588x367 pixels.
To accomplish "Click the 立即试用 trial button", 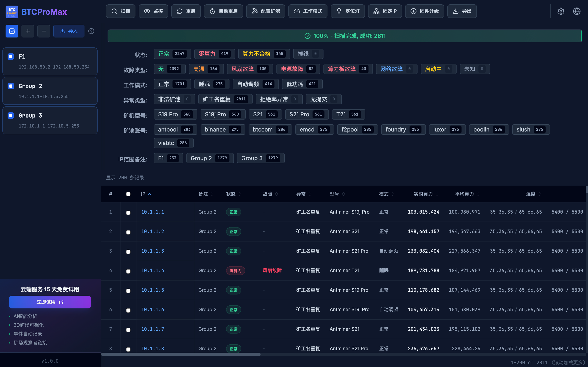I will (50, 302).
